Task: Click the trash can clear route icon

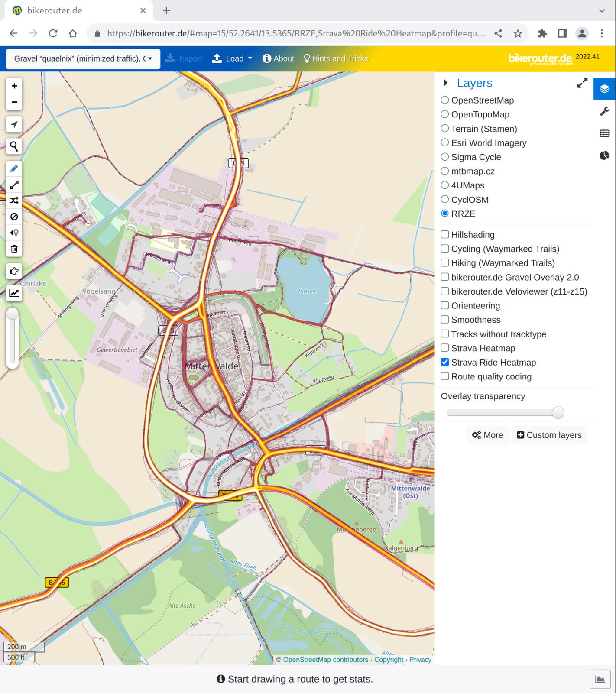Action: click(14, 249)
